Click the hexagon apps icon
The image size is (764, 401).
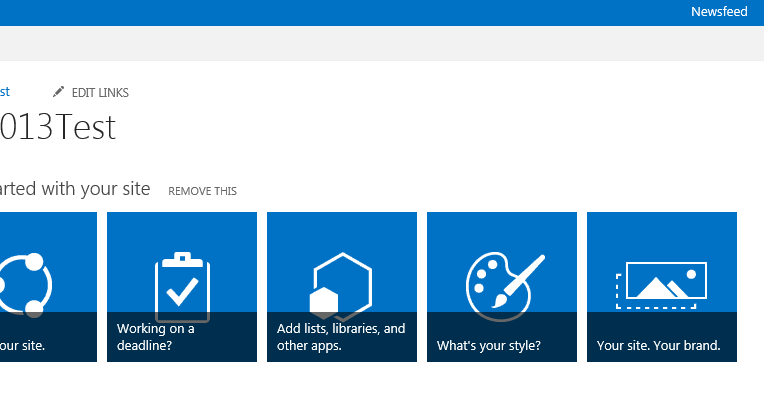341,286
